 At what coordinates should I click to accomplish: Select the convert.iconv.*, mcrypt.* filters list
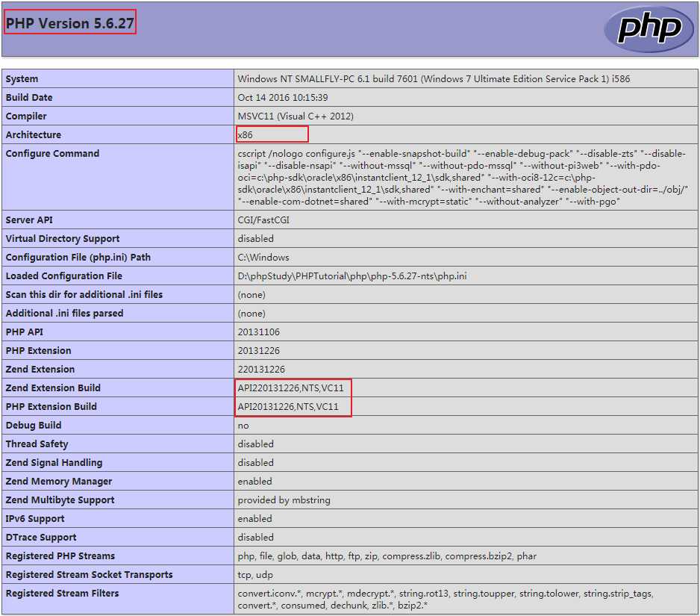(x=445, y=600)
